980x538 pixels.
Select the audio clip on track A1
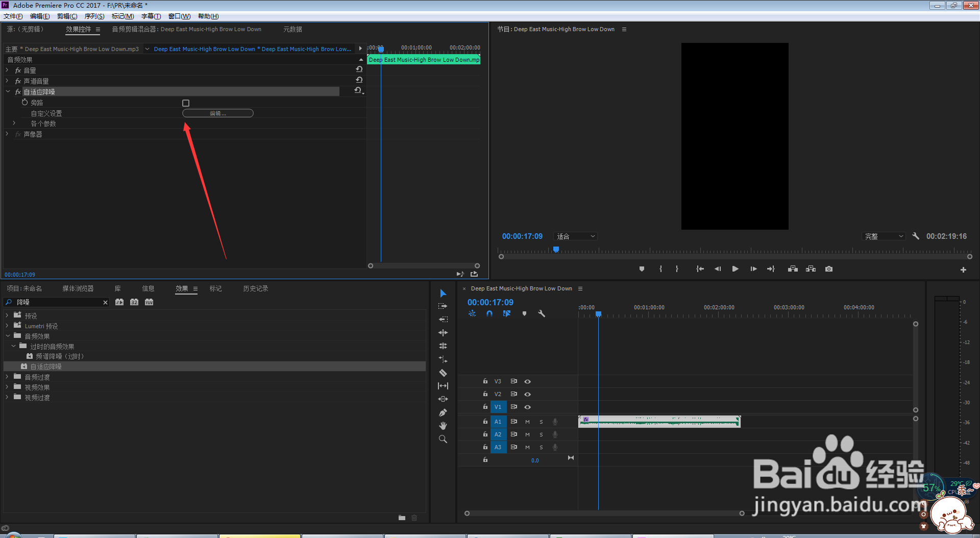click(x=659, y=421)
